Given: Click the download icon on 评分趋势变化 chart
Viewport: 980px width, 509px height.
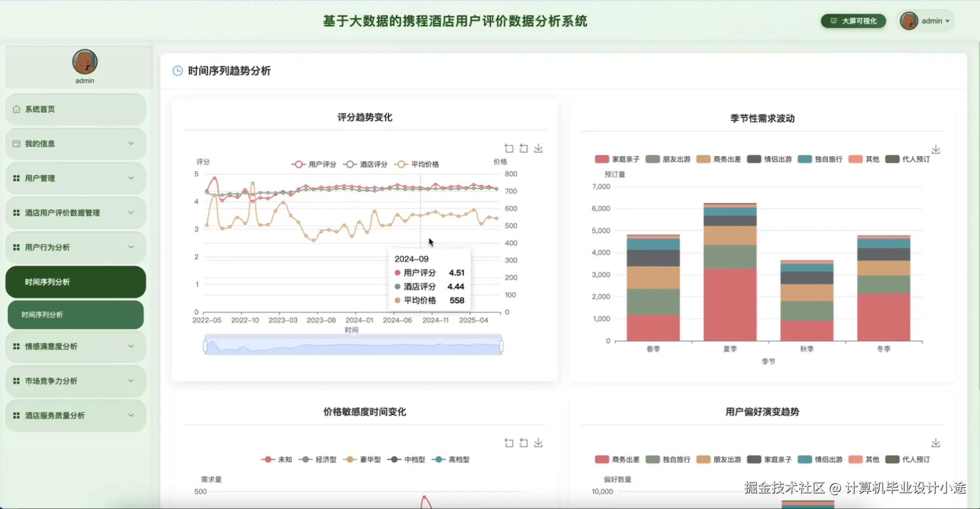Looking at the screenshot, I should 538,148.
